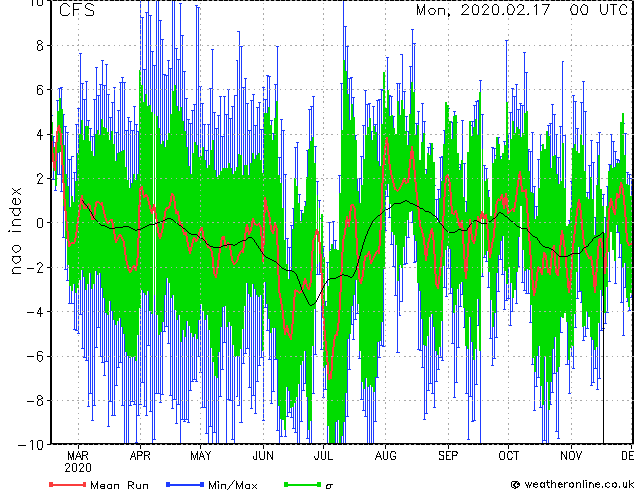Image resolution: width=634 pixels, height=490 pixels.
Task: Click the APR month axis label
Action: (x=140, y=456)
